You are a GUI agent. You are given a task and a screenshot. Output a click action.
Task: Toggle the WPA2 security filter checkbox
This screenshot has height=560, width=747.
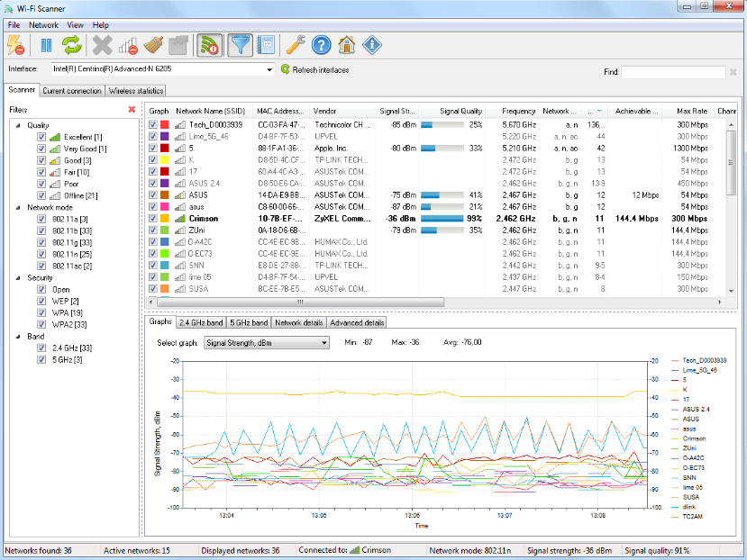(41, 324)
